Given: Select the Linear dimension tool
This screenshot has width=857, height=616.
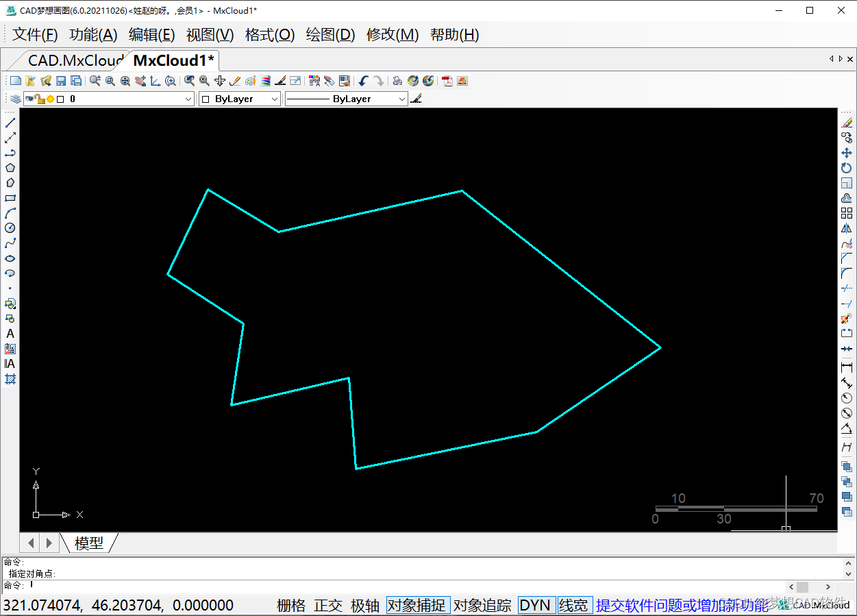Looking at the screenshot, I should 847,367.
